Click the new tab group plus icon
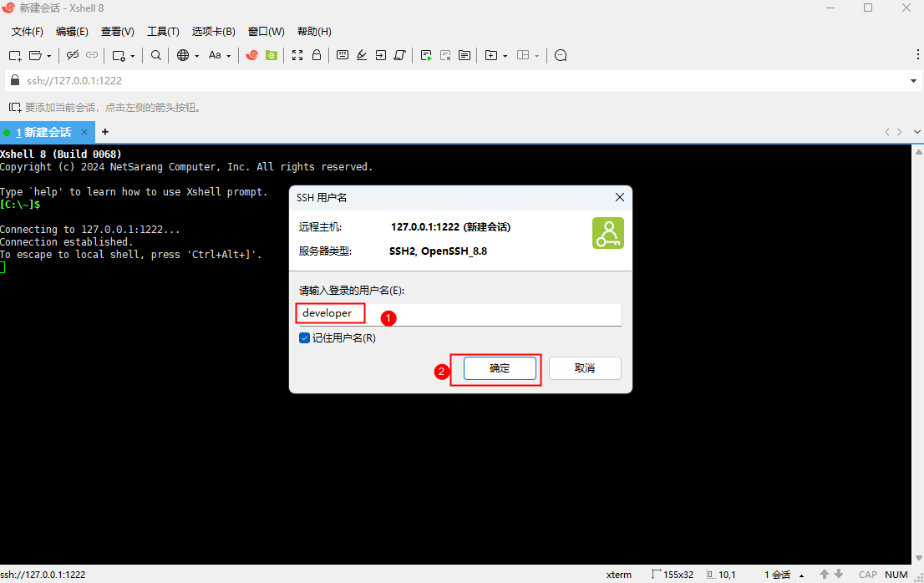924x583 pixels. (491, 55)
